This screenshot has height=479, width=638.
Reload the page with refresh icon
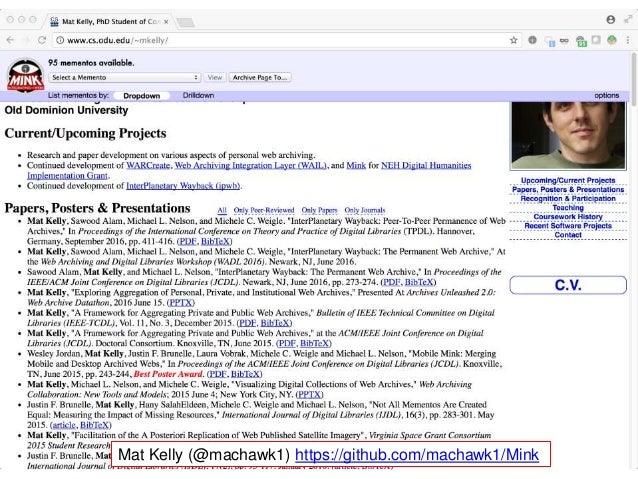click(42, 40)
